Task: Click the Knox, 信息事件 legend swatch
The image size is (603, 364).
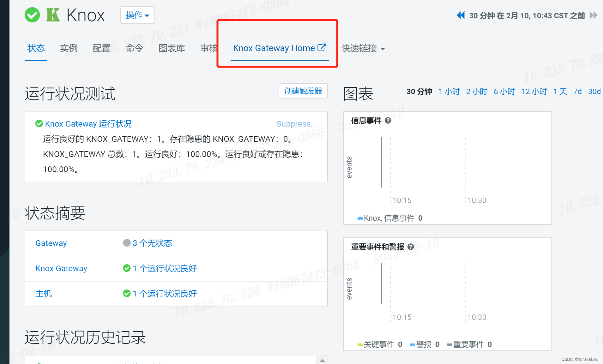Action: [x=360, y=218]
